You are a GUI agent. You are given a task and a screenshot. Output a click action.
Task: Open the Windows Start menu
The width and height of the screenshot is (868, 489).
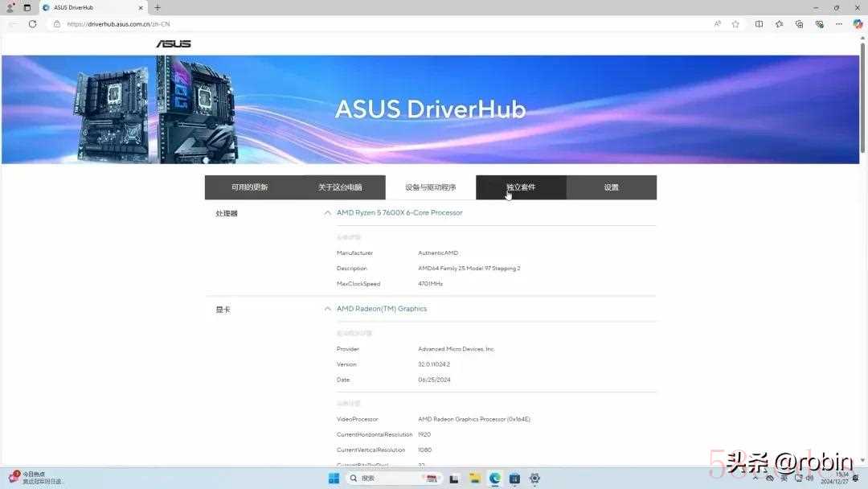[334, 479]
